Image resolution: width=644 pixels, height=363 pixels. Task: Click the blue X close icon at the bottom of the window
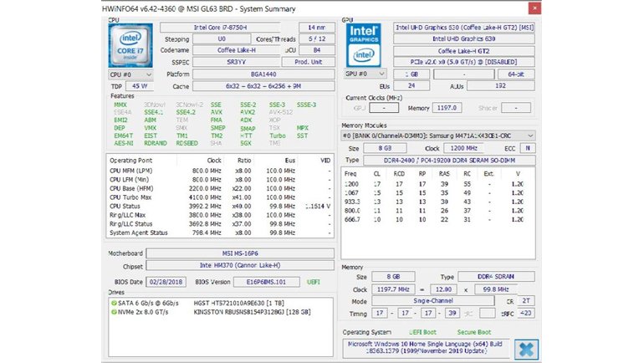click(526, 349)
